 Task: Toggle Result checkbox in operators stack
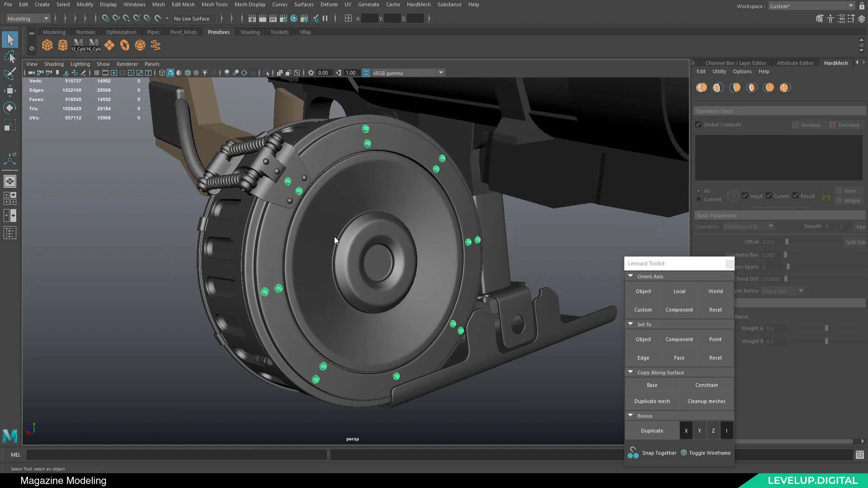[795, 196]
